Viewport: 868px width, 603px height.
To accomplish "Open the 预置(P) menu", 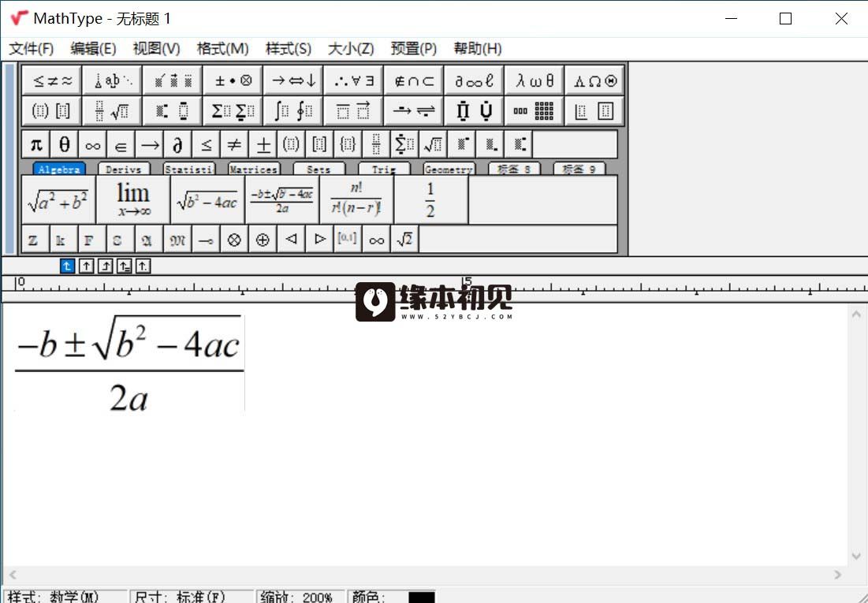I will click(x=414, y=49).
